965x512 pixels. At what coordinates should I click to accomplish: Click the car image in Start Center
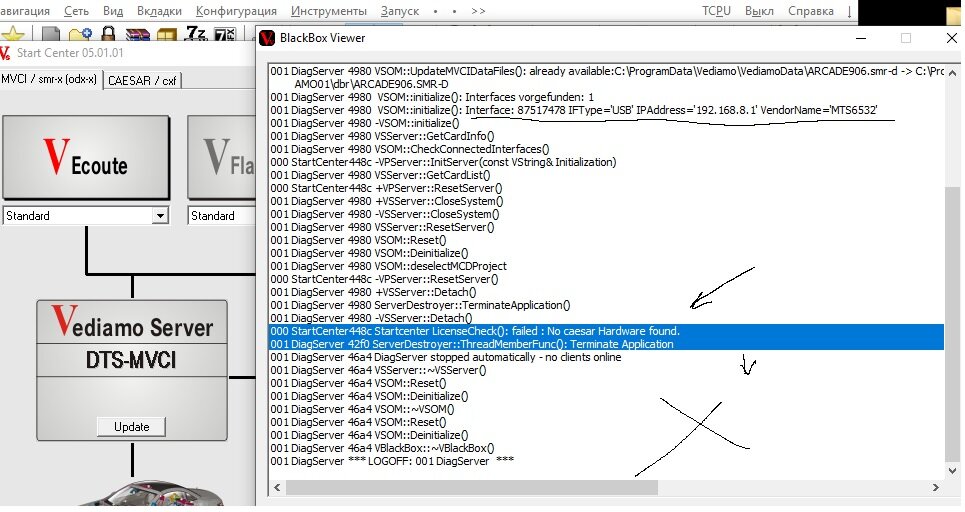151,492
